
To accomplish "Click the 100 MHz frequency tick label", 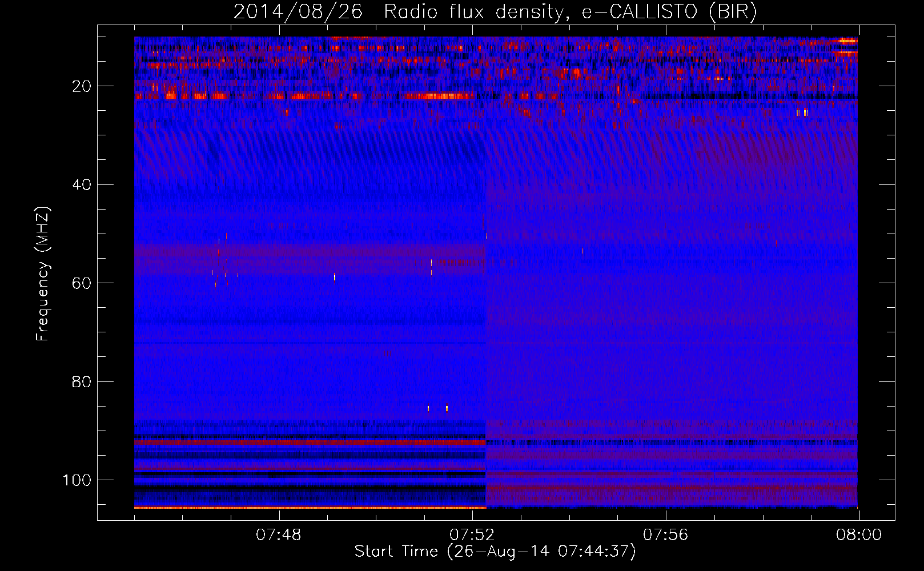I will [77, 480].
